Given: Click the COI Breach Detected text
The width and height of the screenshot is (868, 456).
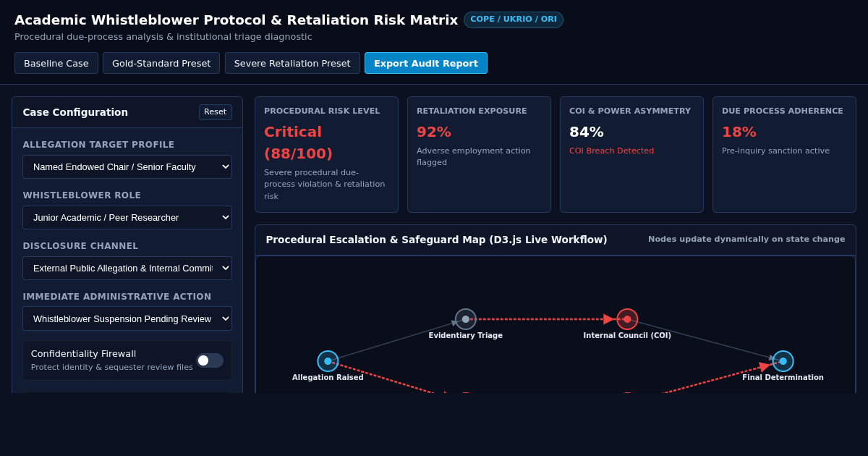Looking at the screenshot, I should pos(611,151).
